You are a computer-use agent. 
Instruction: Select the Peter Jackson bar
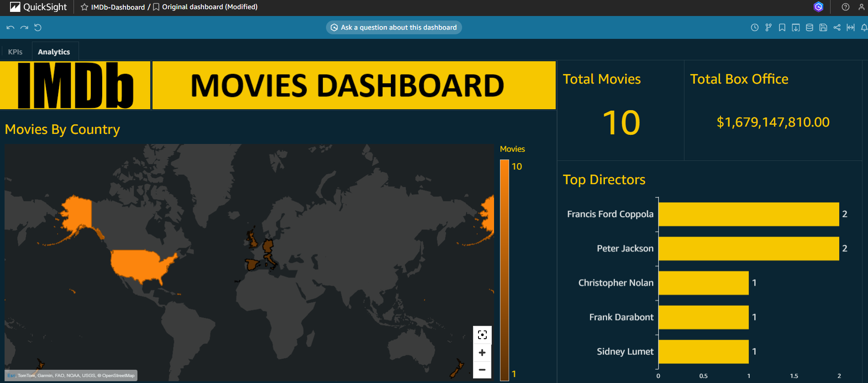(x=749, y=248)
